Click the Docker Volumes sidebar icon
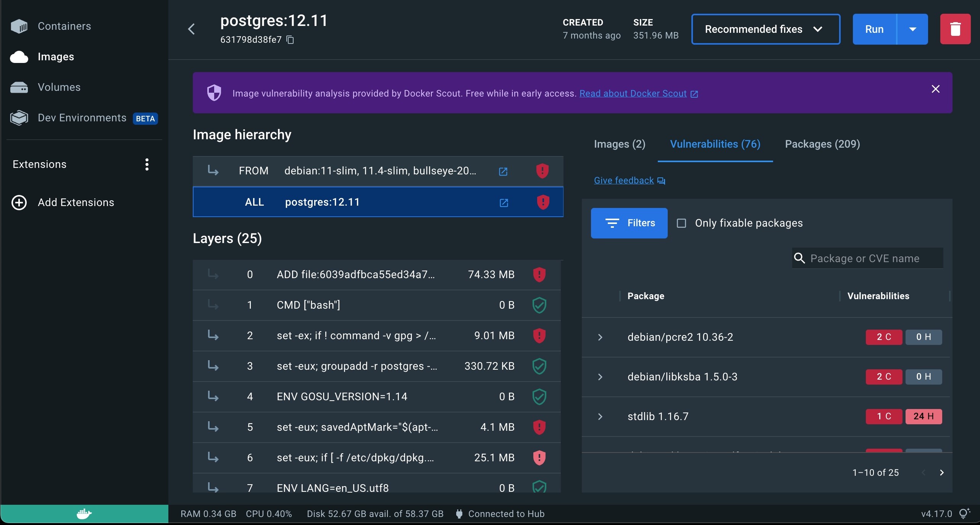Viewport: 980px width, 525px height. 19,87
